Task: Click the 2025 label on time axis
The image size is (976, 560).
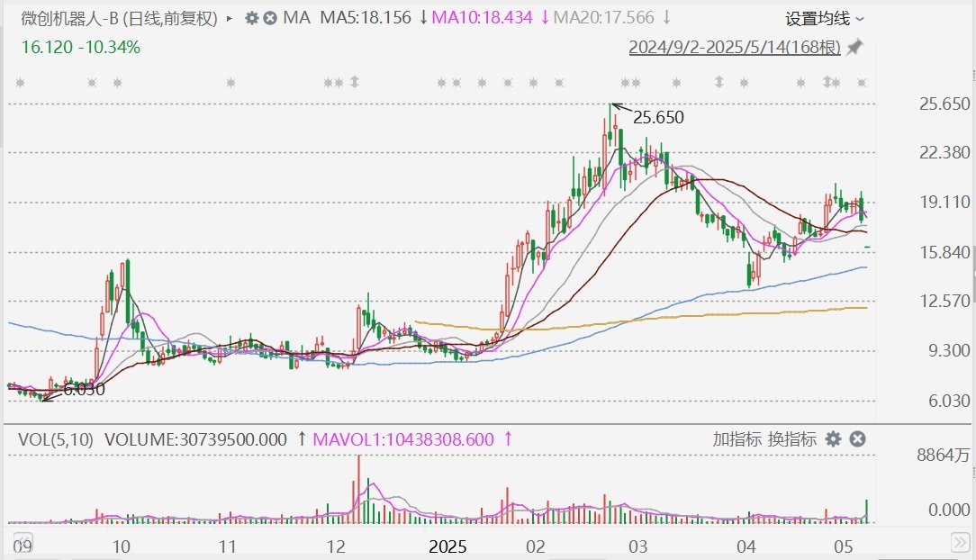Action: click(447, 546)
